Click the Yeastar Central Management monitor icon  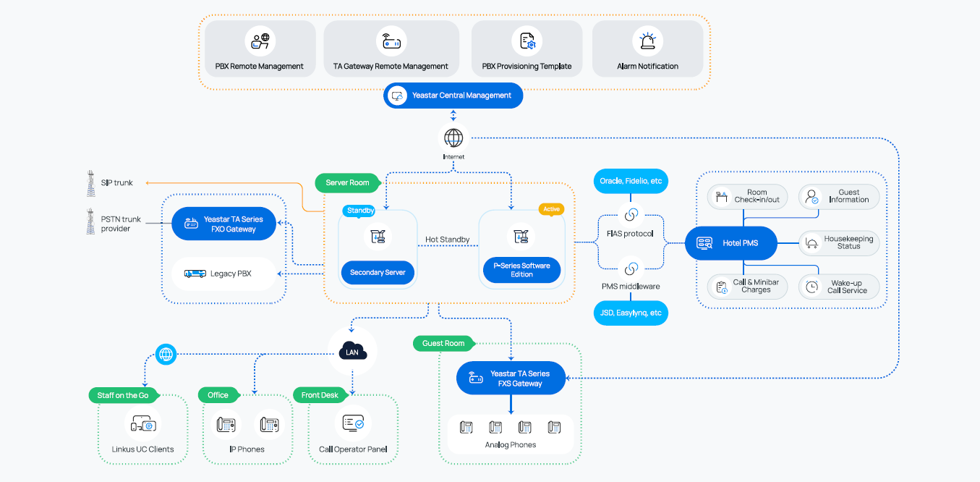397,96
